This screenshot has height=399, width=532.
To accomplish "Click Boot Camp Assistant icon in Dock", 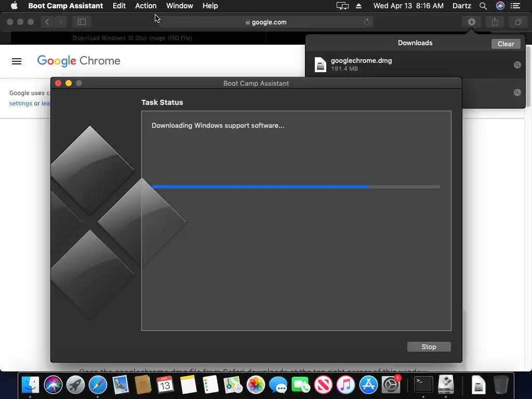I will pos(446,384).
